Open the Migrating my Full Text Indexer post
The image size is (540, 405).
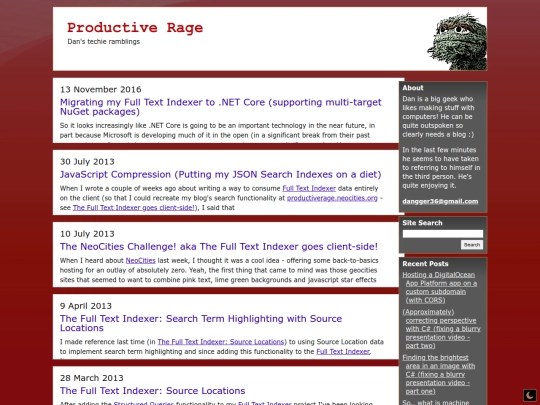[x=221, y=107]
